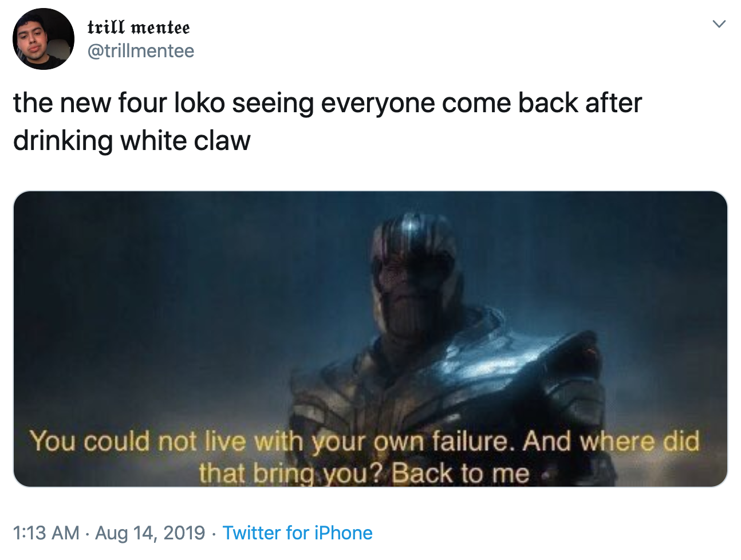Click the avatar circle beside the username
This screenshot has width=741, height=560.
click(43, 38)
